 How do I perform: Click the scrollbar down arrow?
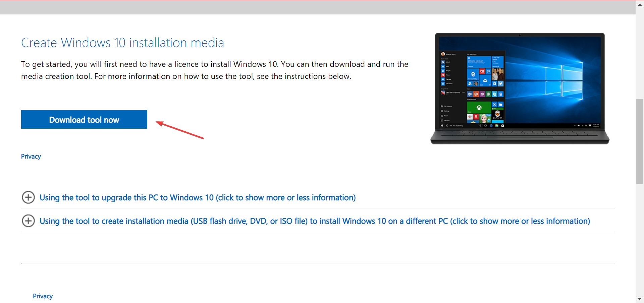click(640, 299)
